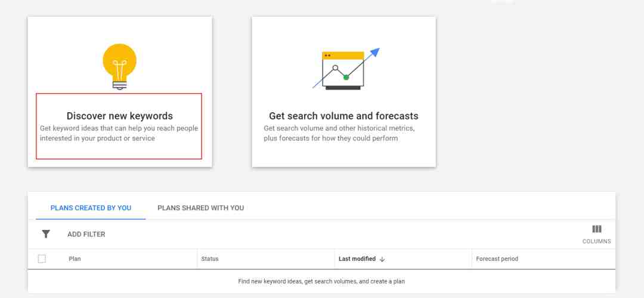Switch to Plans Shared With You tab
The image size is (644, 298).
pos(201,208)
